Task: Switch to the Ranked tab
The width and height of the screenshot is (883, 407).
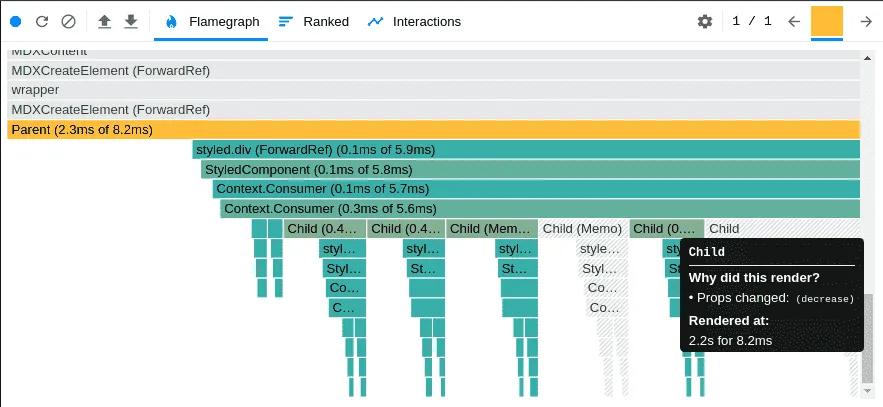Action: coord(313,21)
